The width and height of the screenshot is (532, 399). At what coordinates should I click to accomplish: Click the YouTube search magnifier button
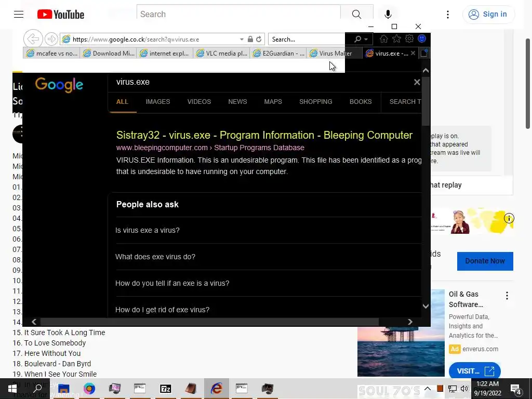356,14
